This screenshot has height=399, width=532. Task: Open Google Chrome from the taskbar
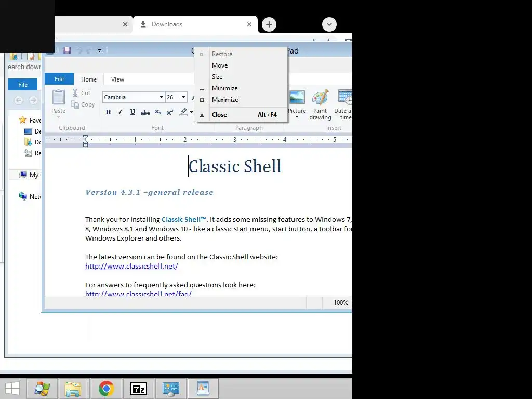106,389
